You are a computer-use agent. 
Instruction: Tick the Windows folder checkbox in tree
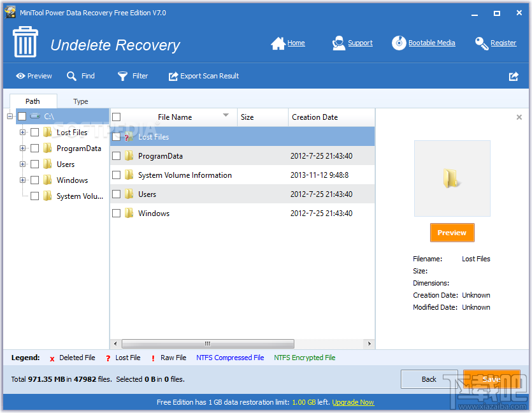[34, 180]
